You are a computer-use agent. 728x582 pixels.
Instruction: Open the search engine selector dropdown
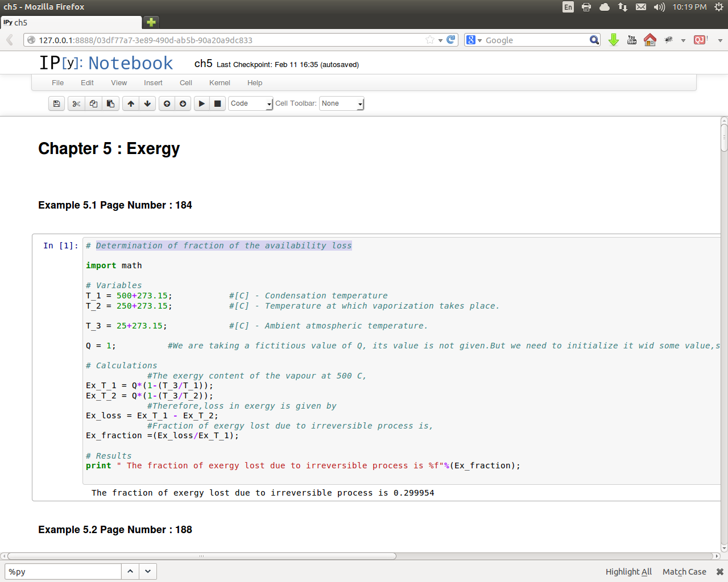click(474, 40)
